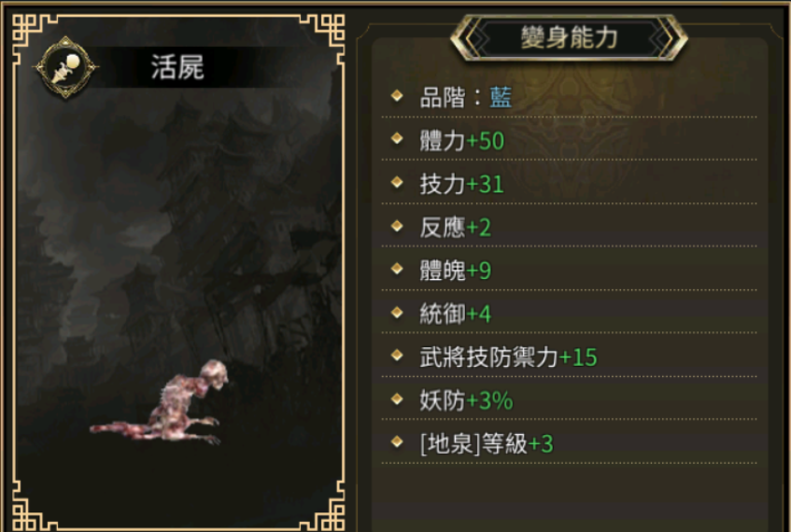Viewport: 791px width, 532px height.
Task: Click the diamond bullet next to 技力+31
Action: [x=397, y=182]
